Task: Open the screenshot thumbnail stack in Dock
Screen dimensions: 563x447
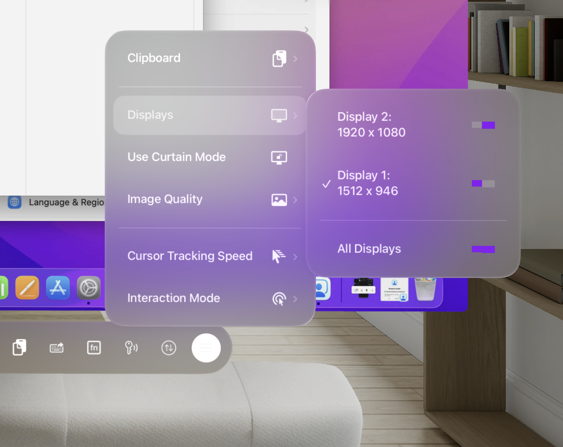Action: tap(363, 288)
